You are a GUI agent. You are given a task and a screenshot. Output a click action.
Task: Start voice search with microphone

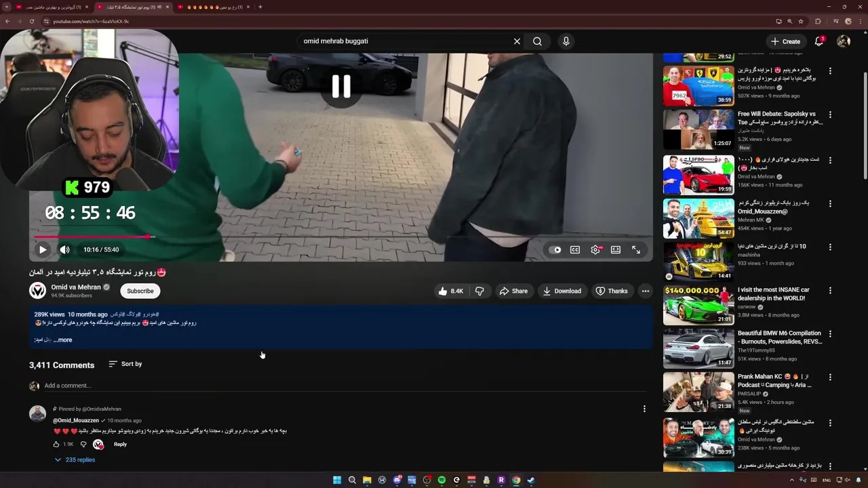566,41
